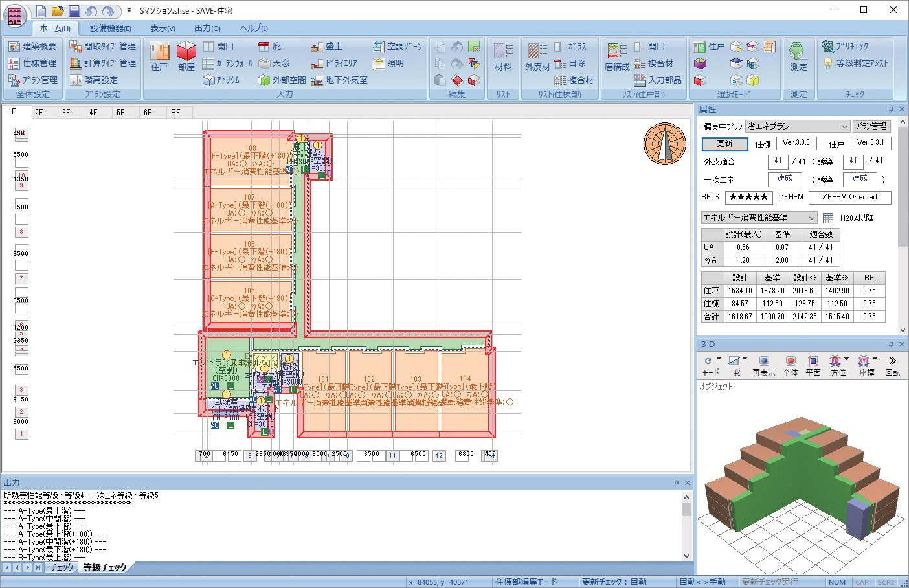This screenshot has height=588, width=909.
Task: Toggle the pin on the 出力 panel
Action: [677, 483]
